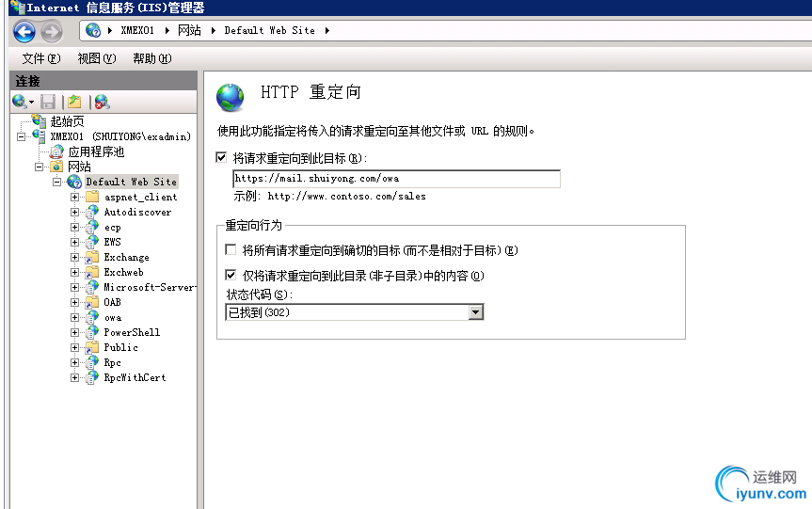Click the Exchweb virtual directory icon

click(93, 272)
